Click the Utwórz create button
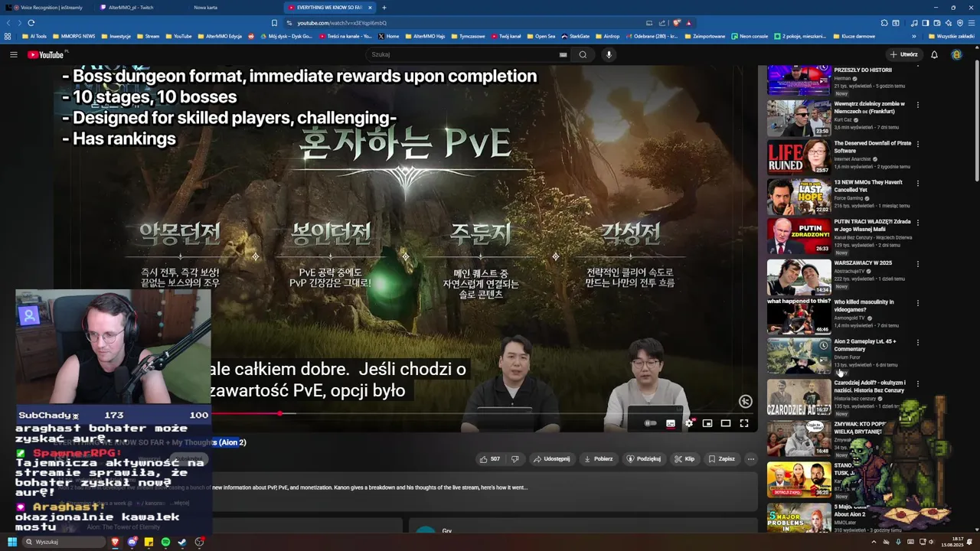Viewport: 980px width, 551px height. tap(903, 54)
